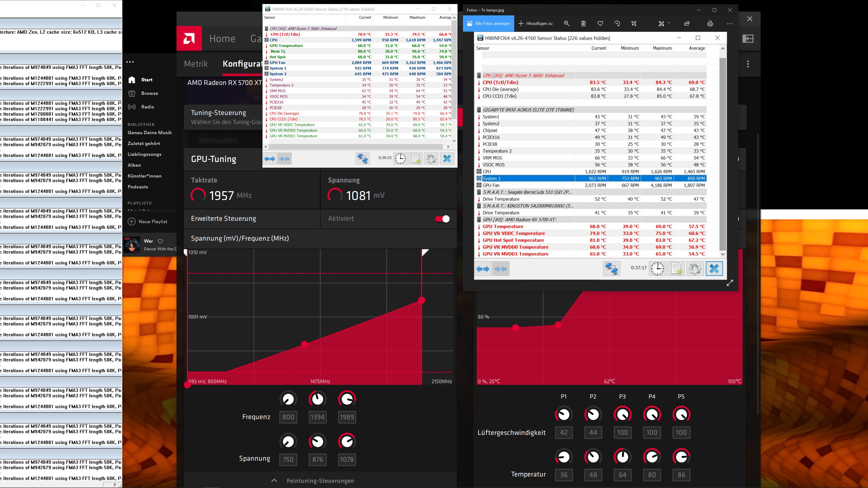Open the three-dots more menu in Fotos

click(x=729, y=23)
